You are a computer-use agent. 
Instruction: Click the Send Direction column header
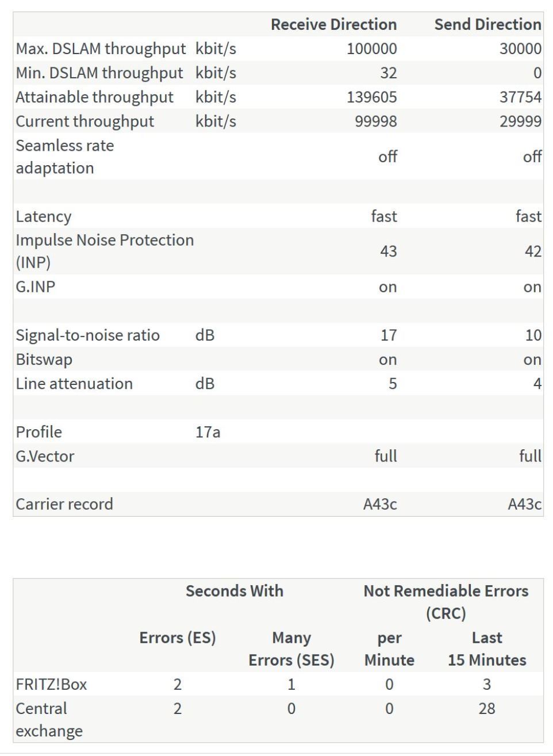coord(487,25)
